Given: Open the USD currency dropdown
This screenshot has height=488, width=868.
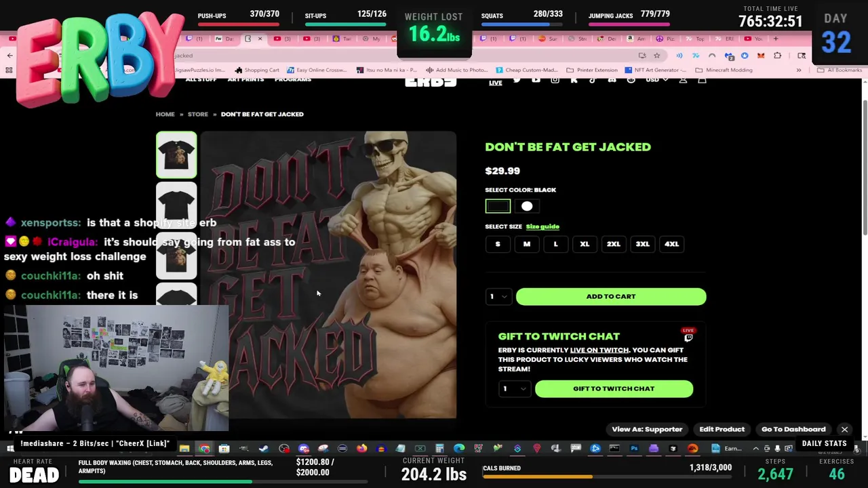Looking at the screenshot, I should click(656, 79).
